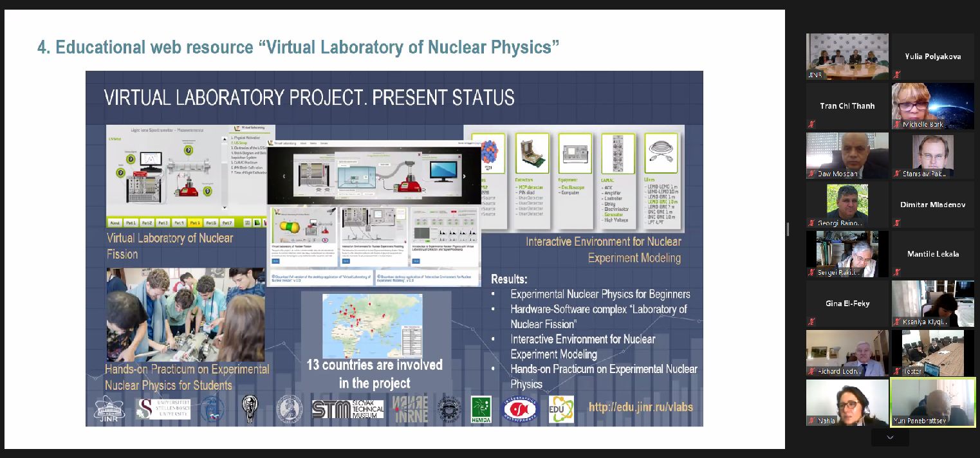Click muted mic icon on Mantile Lekala tile
This screenshot has height=458, width=980.
tap(897, 272)
